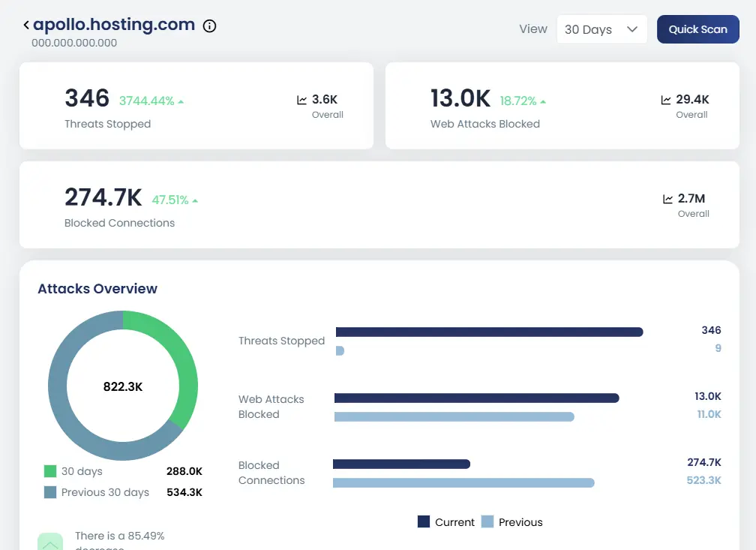Click the previous Blocked Connections light bar
Screen dimensions: 756x550
[x=463, y=482]
